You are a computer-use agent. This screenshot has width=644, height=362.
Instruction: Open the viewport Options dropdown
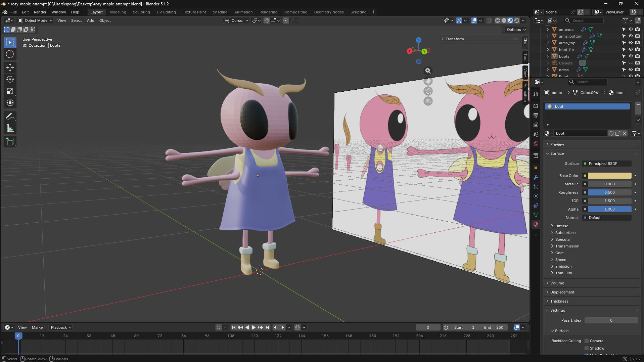click(x=516, y=30)
